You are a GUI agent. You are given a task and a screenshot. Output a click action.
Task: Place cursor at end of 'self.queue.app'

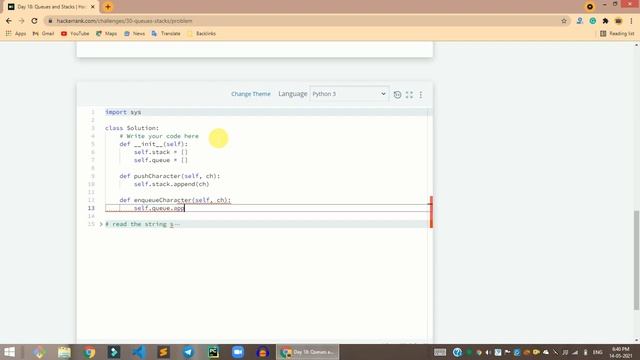tap(184, 208)
